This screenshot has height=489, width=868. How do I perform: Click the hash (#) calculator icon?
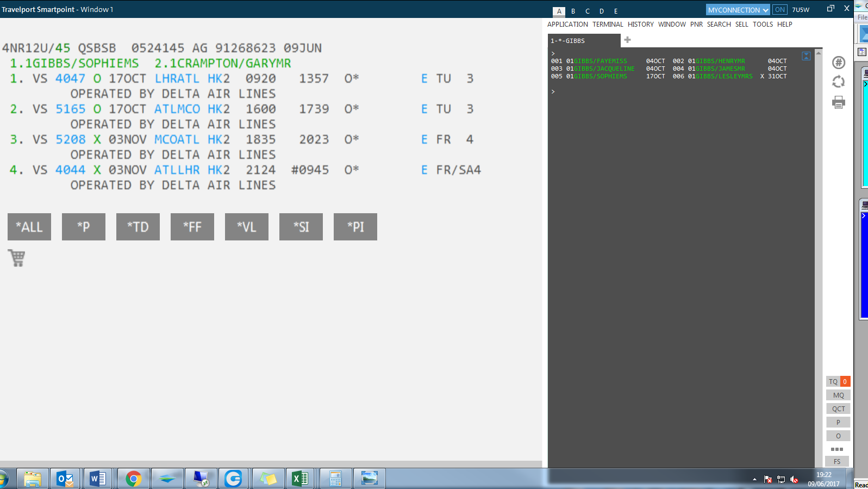(839, 63)
